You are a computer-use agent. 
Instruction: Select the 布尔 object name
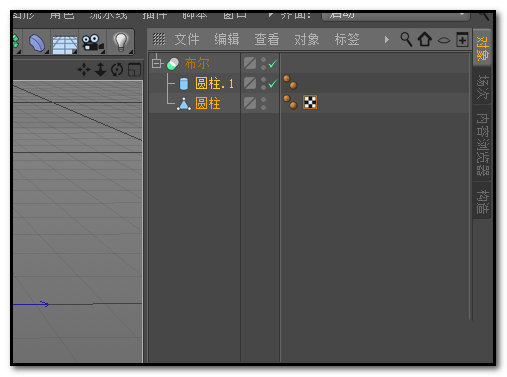(x=197, y=63)
